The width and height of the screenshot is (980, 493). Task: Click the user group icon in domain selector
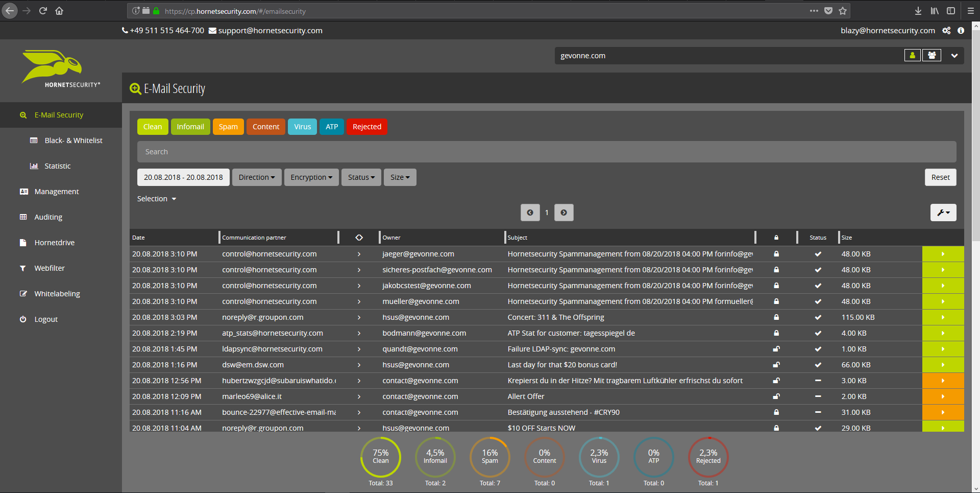pyautogui.click(x=932, y=56)
